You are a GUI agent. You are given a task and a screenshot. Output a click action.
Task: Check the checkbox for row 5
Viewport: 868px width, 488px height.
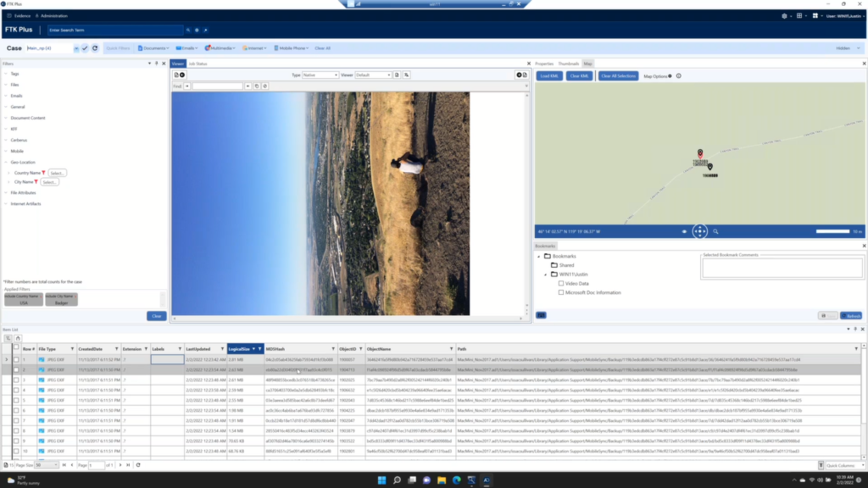click(16, 401)
